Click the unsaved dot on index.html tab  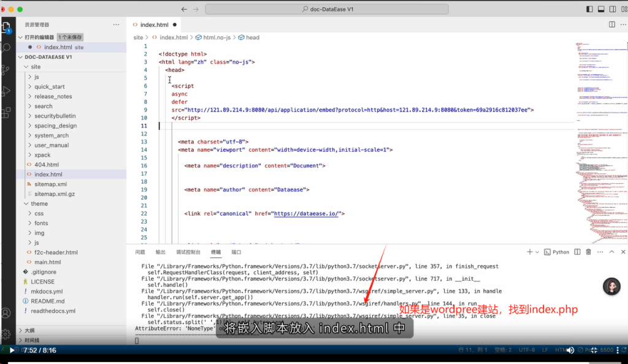pos(175,25)
